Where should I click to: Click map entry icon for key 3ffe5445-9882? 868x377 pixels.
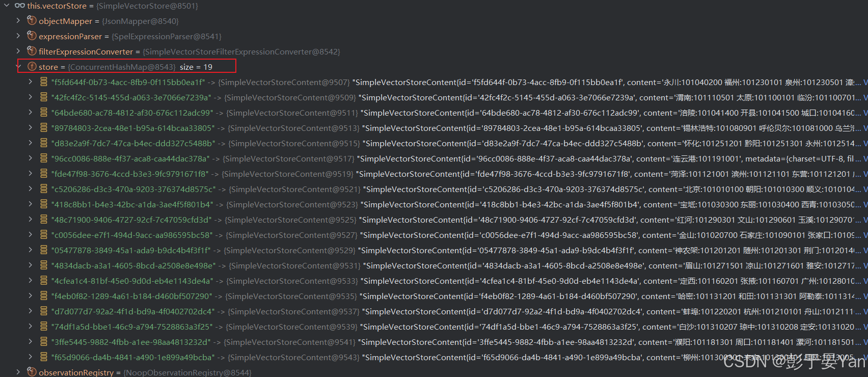(x=44, y=342)
